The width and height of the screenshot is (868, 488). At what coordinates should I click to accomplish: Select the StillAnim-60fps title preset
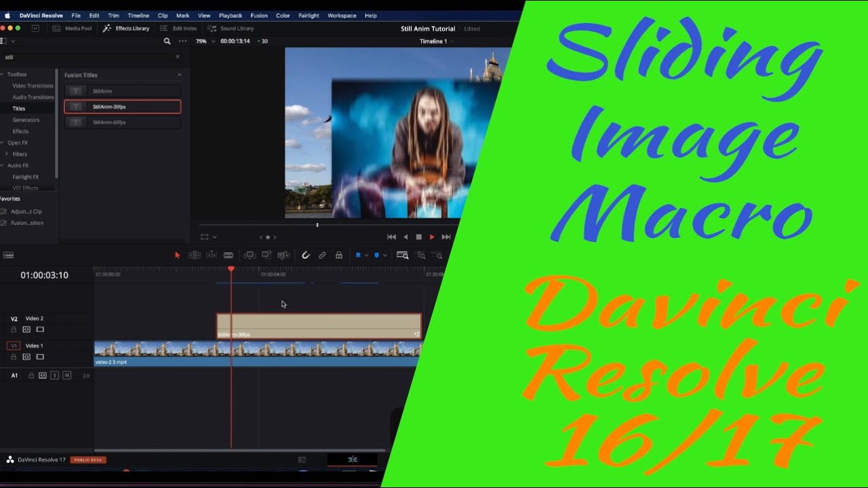tap(123, 122)
